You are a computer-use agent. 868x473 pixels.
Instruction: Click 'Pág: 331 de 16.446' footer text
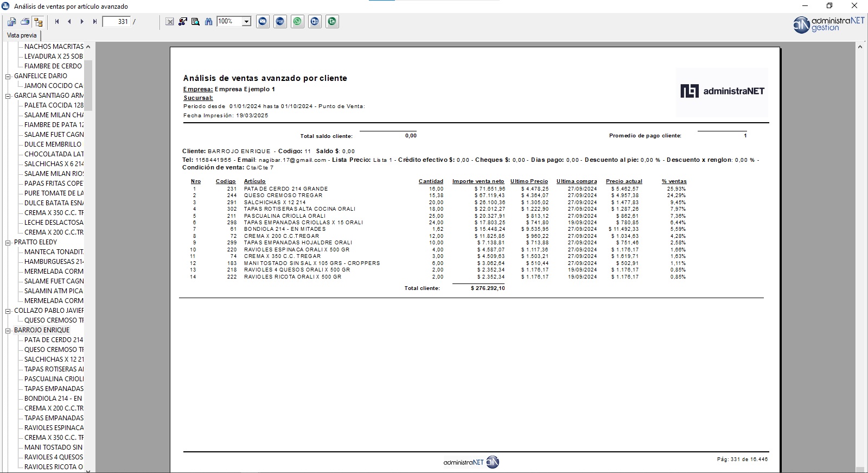point(742,459)
